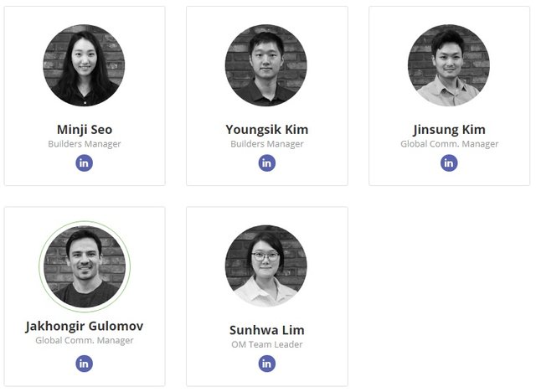Click the Sunhwa Lim name heading
The width and height of the screenshot is (536, 392).
266,329
